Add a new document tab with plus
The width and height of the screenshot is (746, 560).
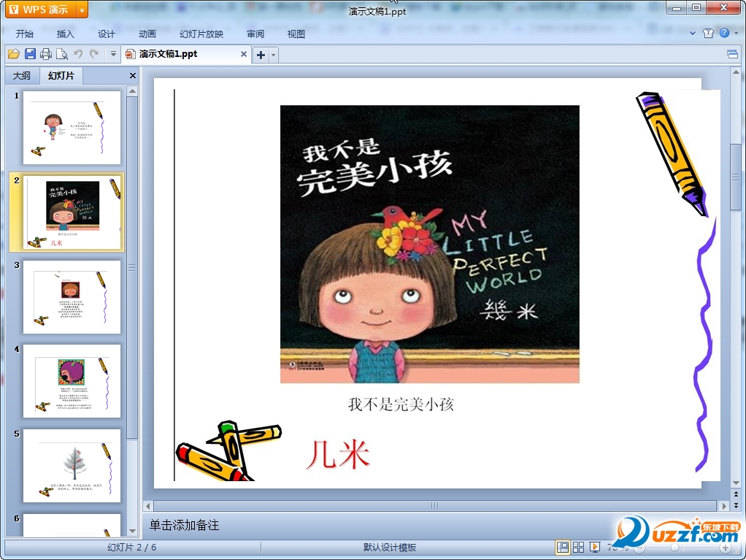tap(261, 55)
